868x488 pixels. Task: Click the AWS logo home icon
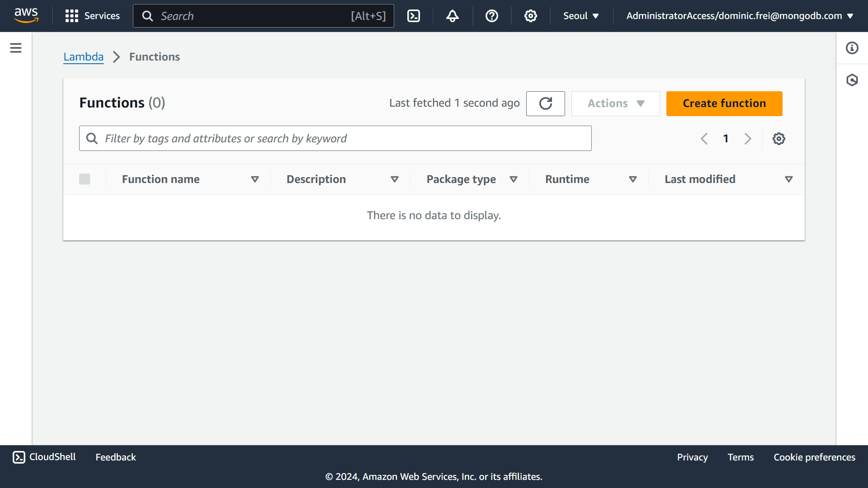pos(26,16)
